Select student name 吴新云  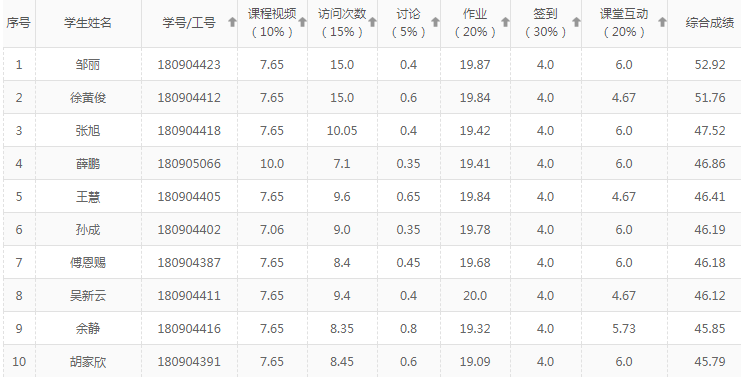pos(88,295)
